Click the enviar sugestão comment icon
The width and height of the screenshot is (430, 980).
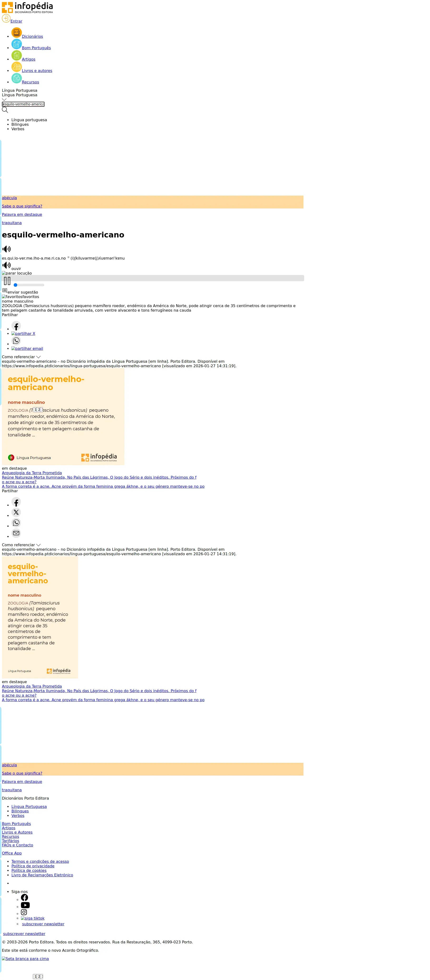5,291
